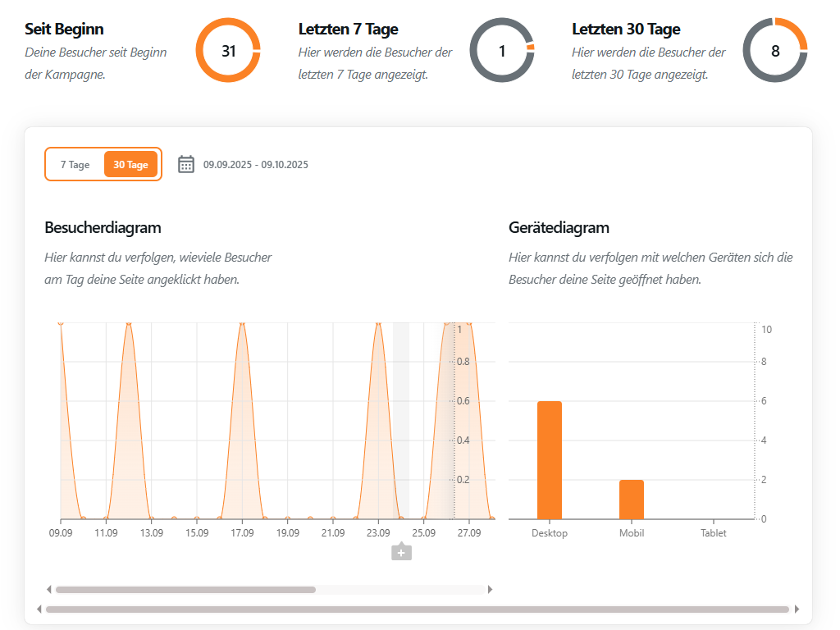Screen dimensions: 840x630
Task: Click the left arrow of the chart scrollbar
Action: (x=48, y=589)
